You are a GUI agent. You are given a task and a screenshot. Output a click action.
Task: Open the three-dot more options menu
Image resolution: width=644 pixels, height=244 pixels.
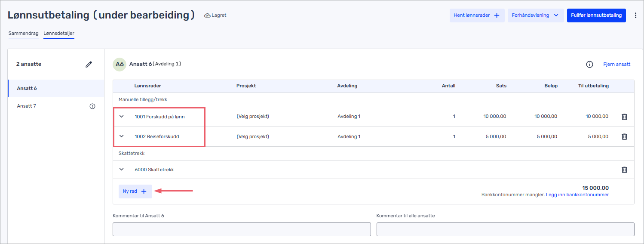pos(635,15)
